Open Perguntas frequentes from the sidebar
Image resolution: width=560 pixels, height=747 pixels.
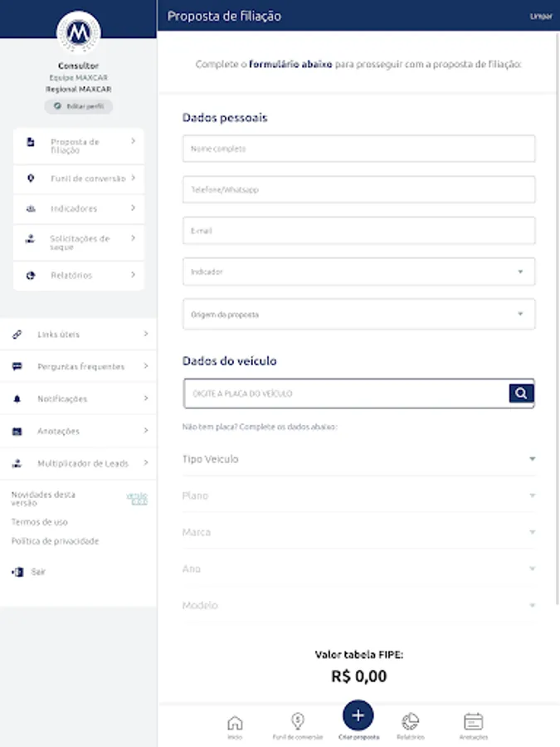pyautogui.click(x=80, y=367)
